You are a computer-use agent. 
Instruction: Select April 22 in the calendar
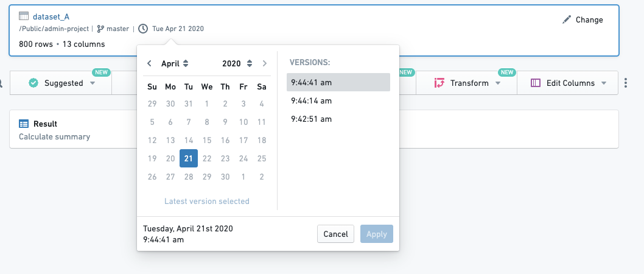(x=207, y=158)
